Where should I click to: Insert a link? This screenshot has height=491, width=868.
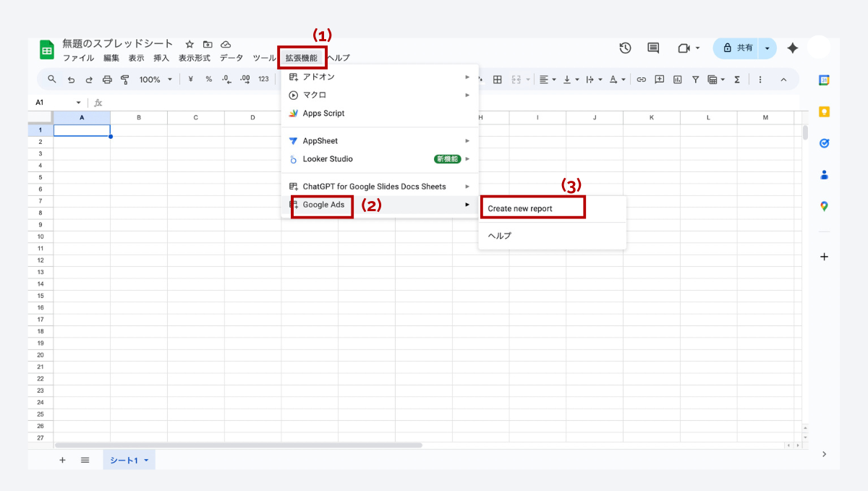[x=642, y=80]
